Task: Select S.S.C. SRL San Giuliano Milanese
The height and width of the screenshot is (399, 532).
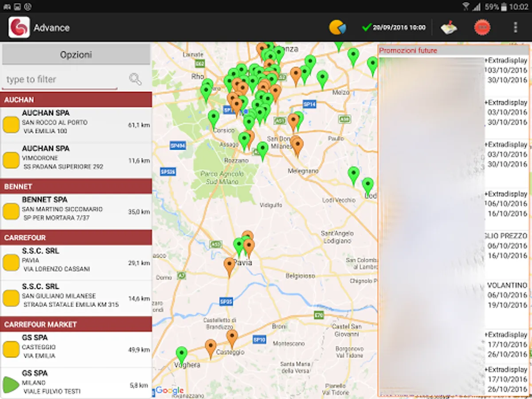Action: tap(76, 298)
